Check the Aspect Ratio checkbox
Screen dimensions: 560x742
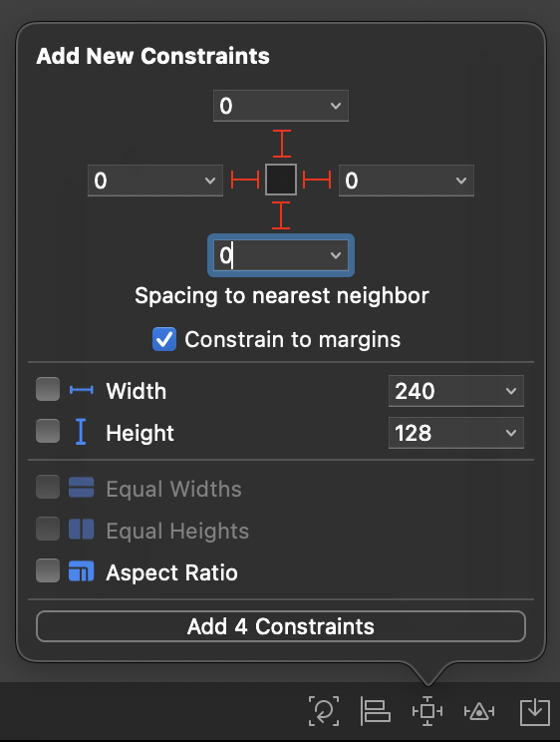point(48,570)
